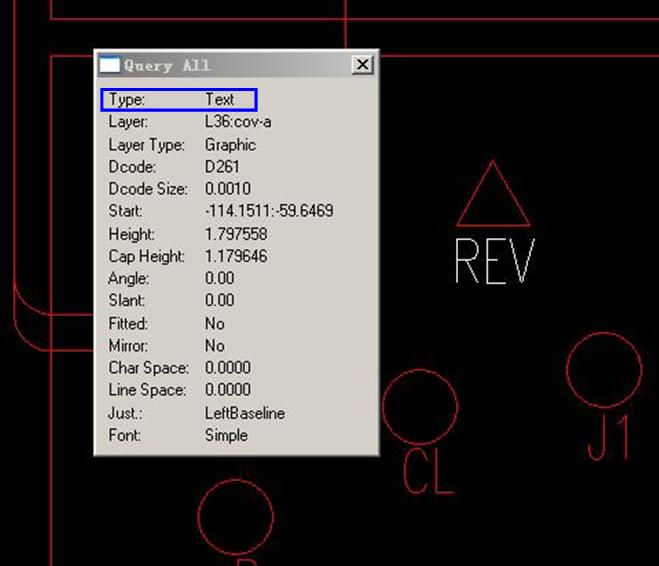
Task: Click the Dcode Size value 0.0010
Action: point(228,189)
